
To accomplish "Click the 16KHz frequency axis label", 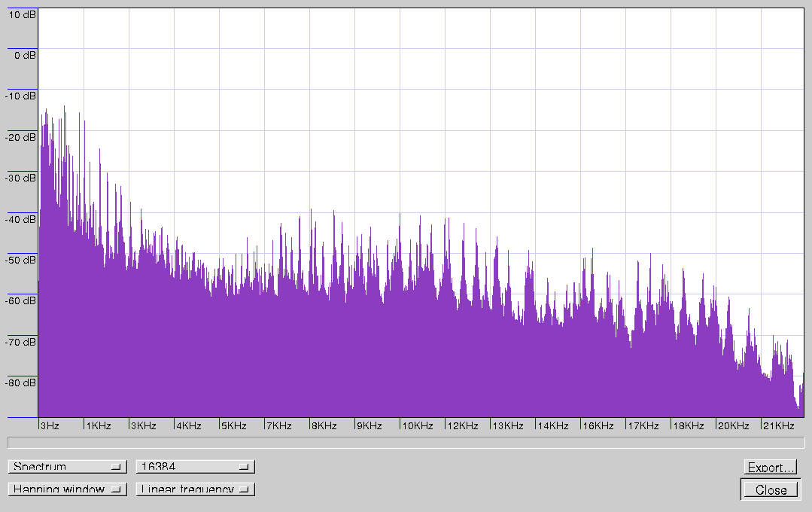I will coord(598,425).
